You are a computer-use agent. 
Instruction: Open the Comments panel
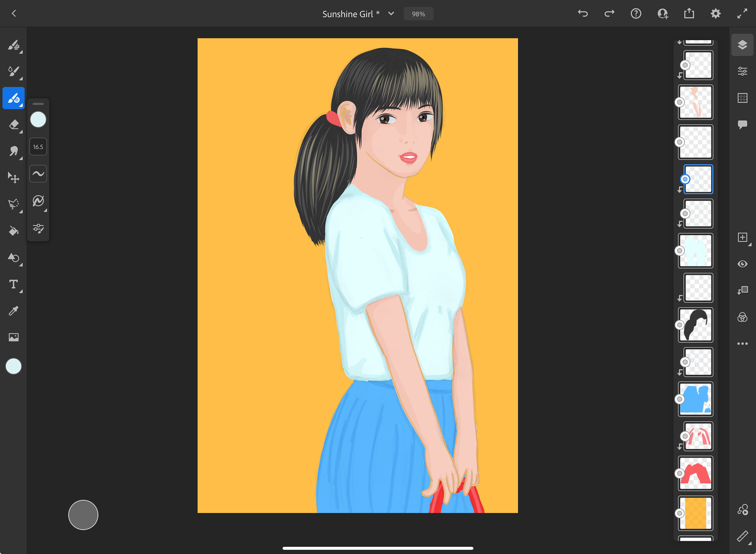click(742, 125)
